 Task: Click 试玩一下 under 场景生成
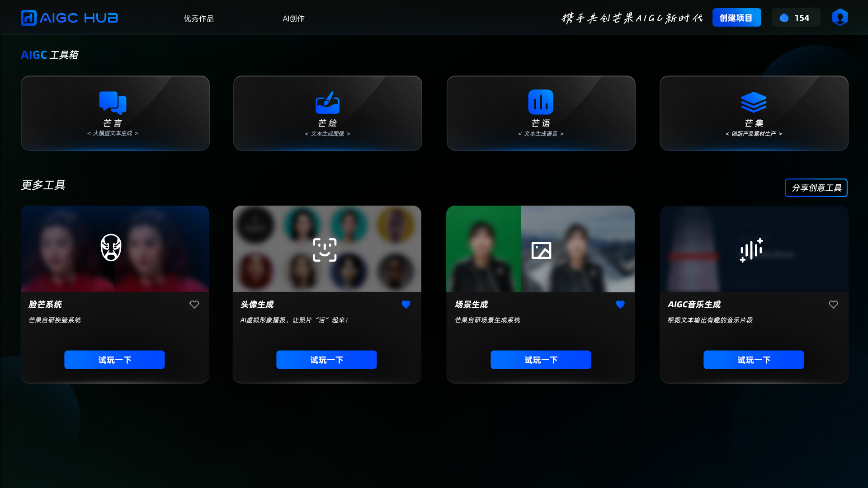541,360
